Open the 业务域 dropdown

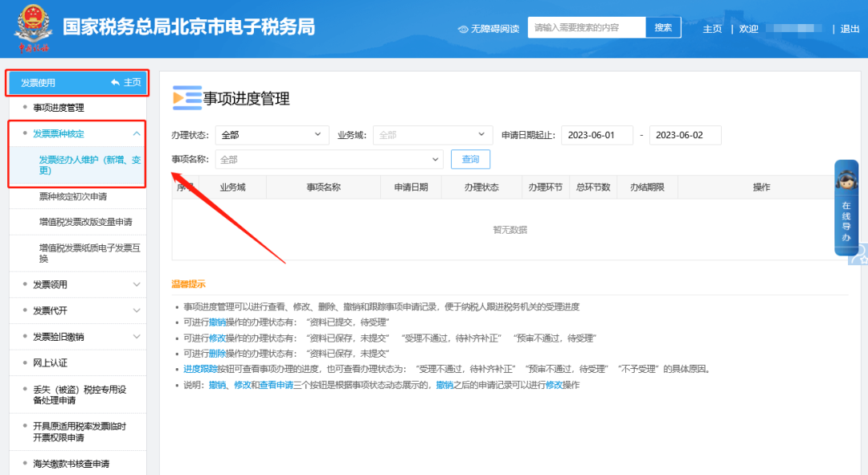coord(432,135)
